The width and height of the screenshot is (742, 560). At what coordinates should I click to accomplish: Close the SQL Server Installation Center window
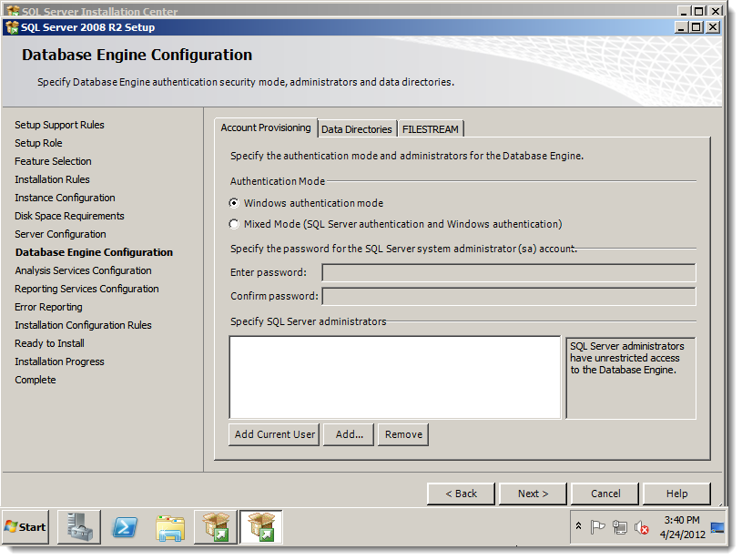[x=717, y=10]
